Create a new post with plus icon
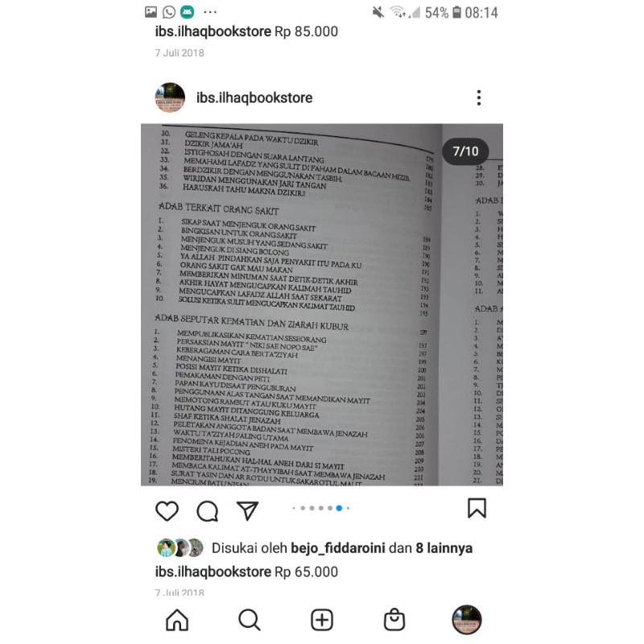Viewport: 644px width, 644px height. [x=321, y=620]
